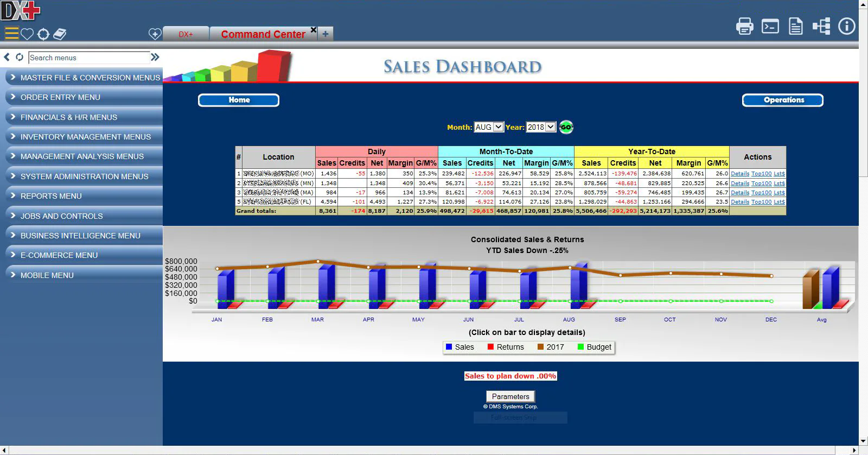
Task: Select the Command Center tab
Action: coord(263,34)
